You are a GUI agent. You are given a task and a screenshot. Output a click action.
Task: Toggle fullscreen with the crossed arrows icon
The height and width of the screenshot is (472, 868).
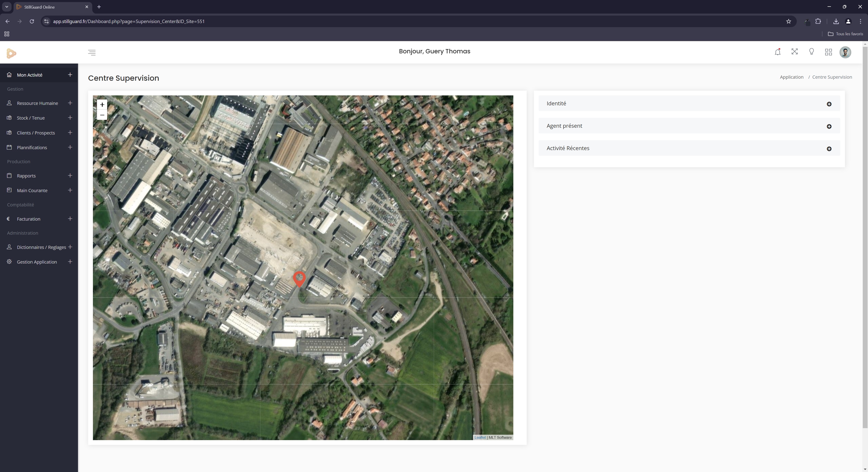click(x=795, y=52)
